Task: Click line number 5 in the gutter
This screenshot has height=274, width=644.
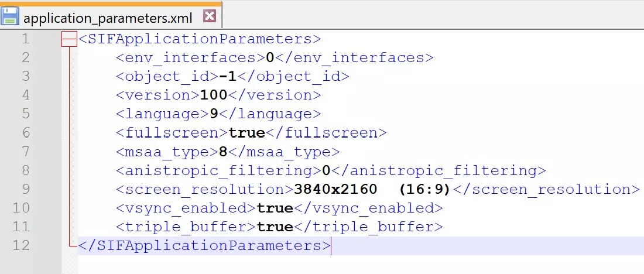Action: (25, 114)
